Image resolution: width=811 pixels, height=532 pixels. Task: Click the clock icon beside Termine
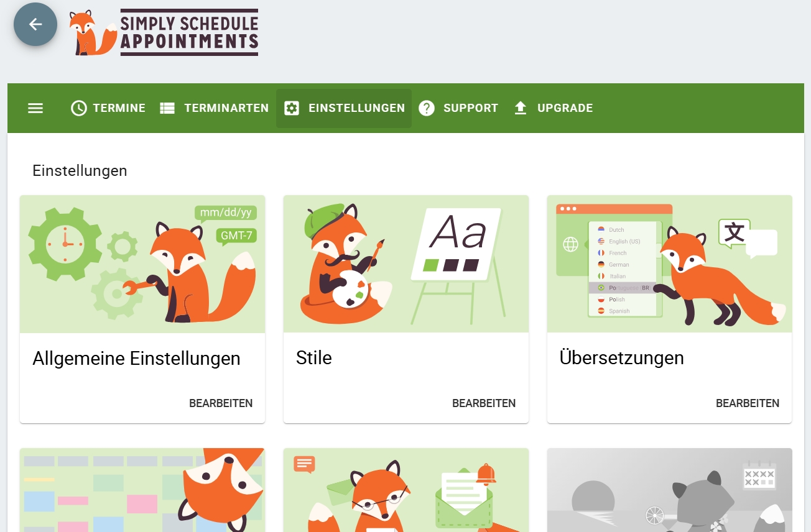tap(79, 108)
